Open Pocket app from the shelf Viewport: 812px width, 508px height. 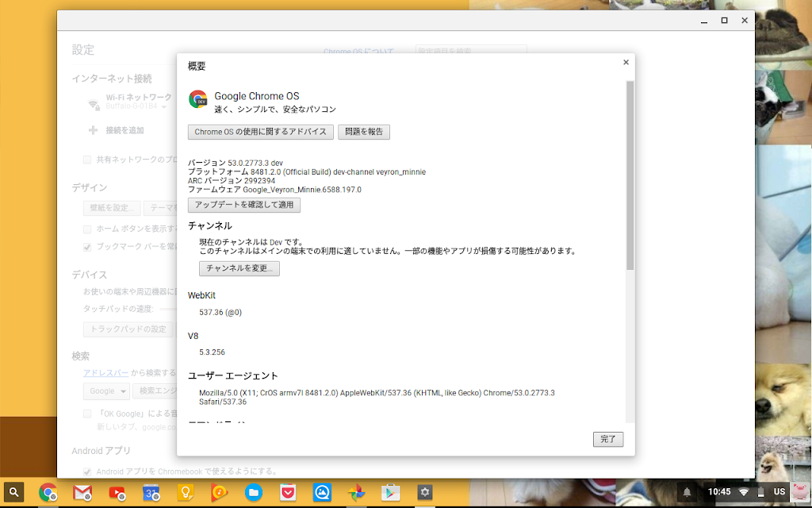click(x=288, y=492)
